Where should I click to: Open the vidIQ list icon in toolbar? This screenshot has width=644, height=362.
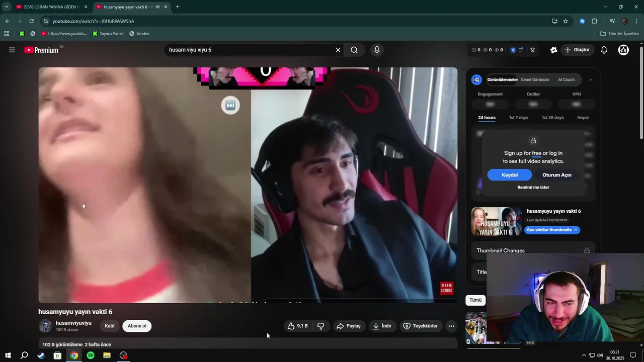click(x=521, y=50)
